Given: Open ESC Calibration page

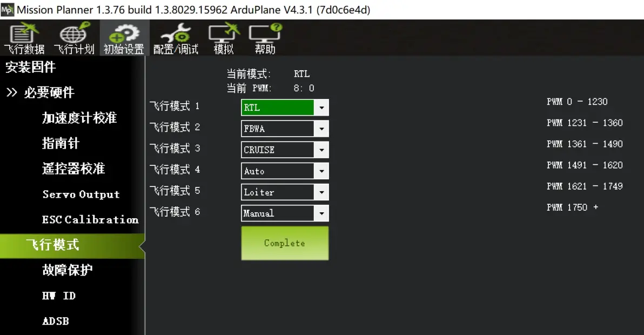Looking at the screenshot, I should [90, 219].
